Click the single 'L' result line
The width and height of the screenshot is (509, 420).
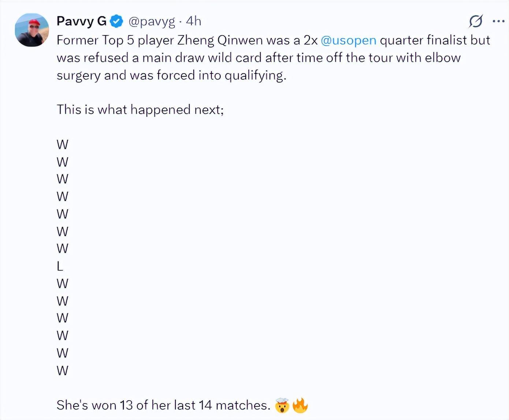pyautogui.click(x=60, y=266)
